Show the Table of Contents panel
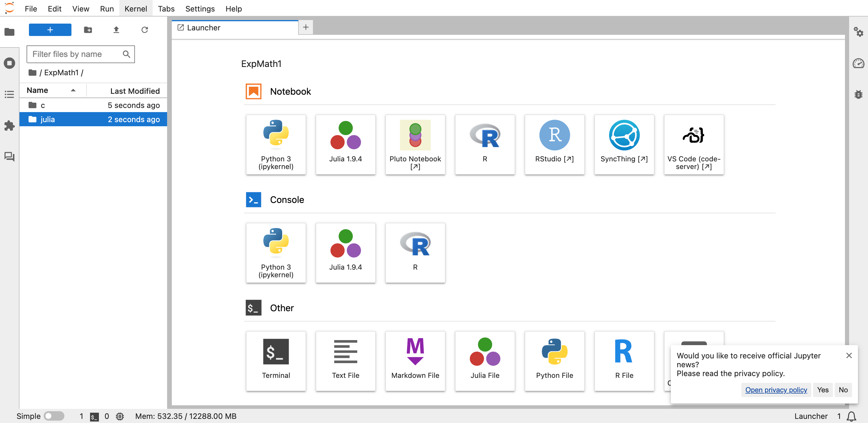Viewport: 868px width, 423px height. pyautogui.click(x=9, y=94)
